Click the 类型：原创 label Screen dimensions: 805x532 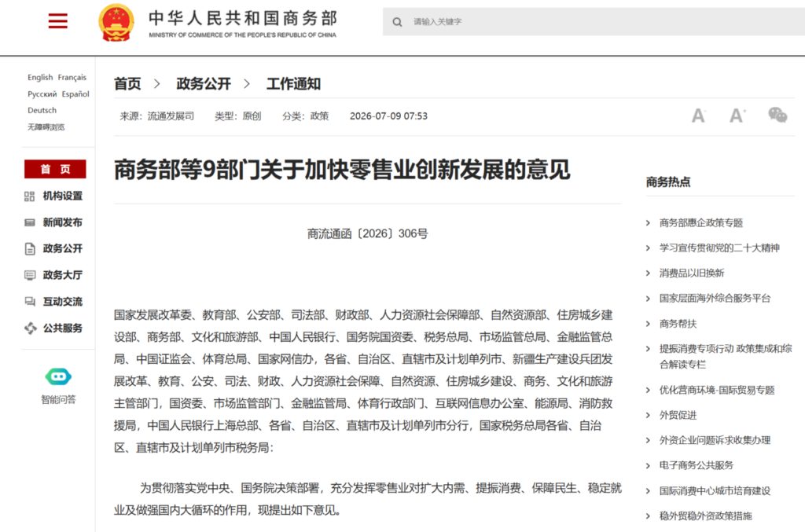[237, 116]
